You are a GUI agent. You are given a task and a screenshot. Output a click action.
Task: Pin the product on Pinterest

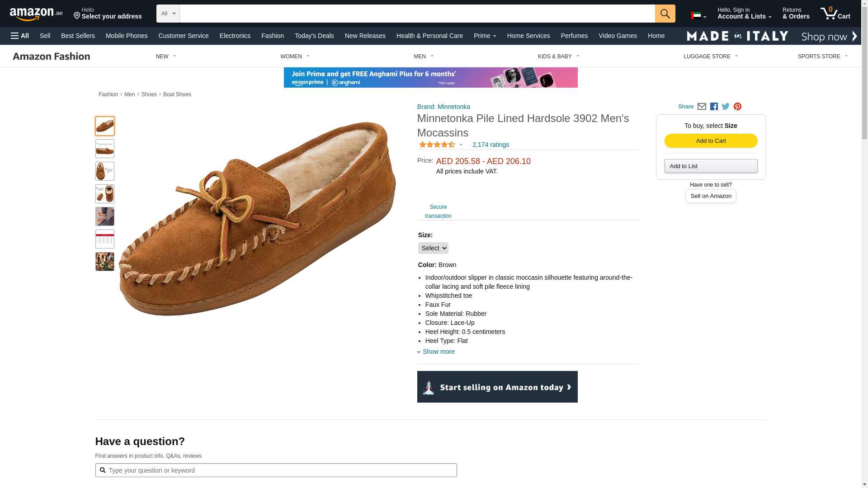click(737, 107)
